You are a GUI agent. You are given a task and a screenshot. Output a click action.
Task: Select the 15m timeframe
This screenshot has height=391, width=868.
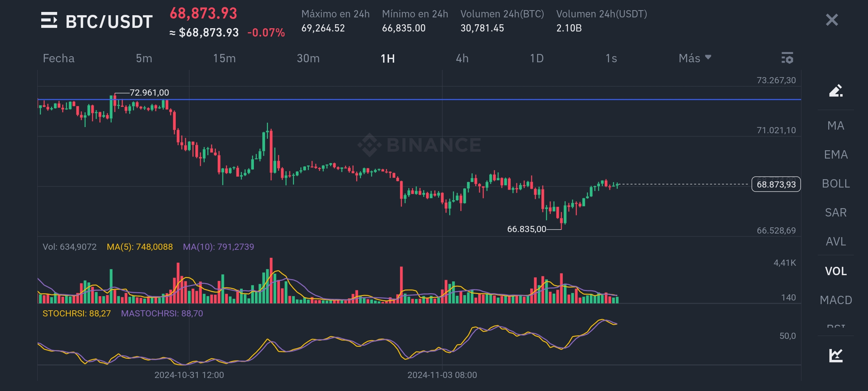click(224, 58)
